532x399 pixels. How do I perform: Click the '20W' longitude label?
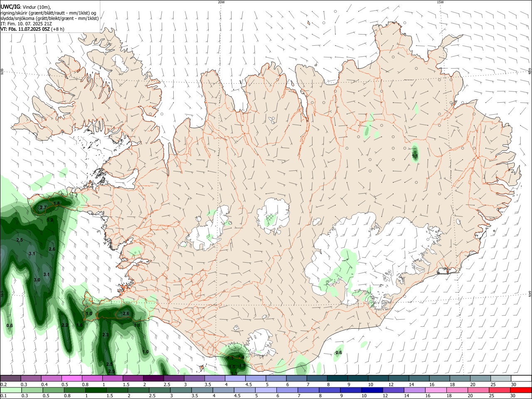221,2
